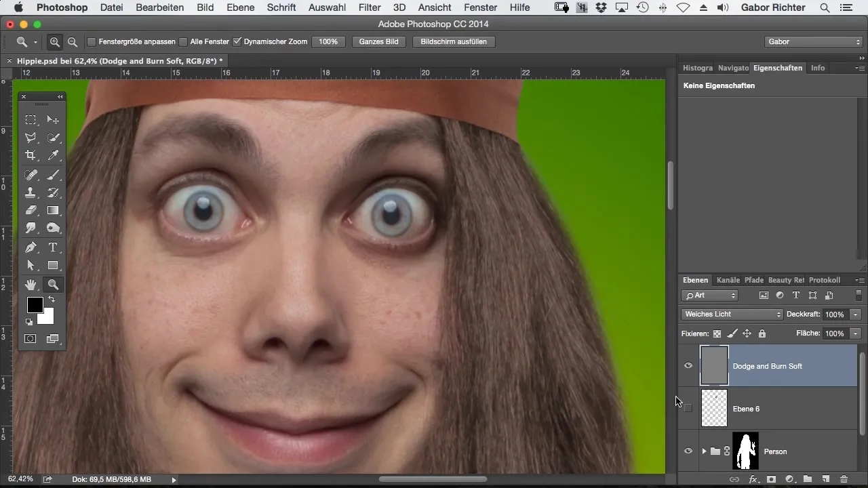
Task: Click the Zoom Out mode icon
Action: 73,42
